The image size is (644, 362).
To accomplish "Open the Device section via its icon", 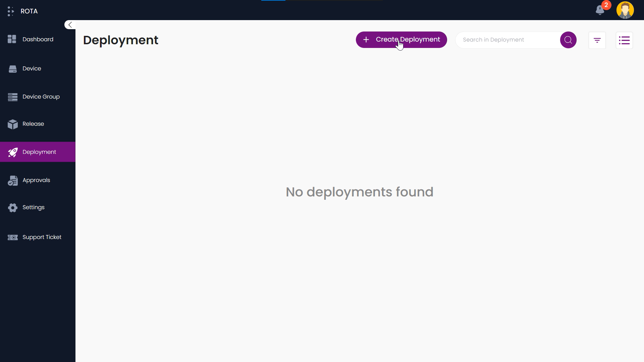I will pyautogui.click(x=12, y=69).
